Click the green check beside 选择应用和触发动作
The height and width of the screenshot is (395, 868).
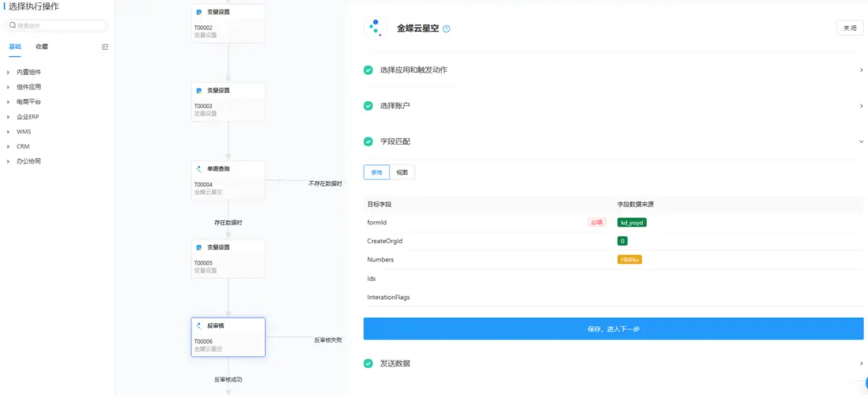[x=368, y=70]
